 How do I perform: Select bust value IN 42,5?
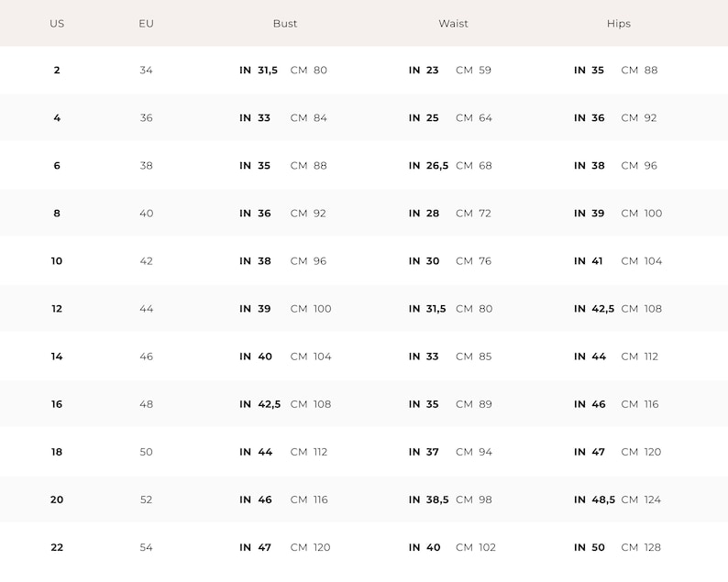[260, 404]
